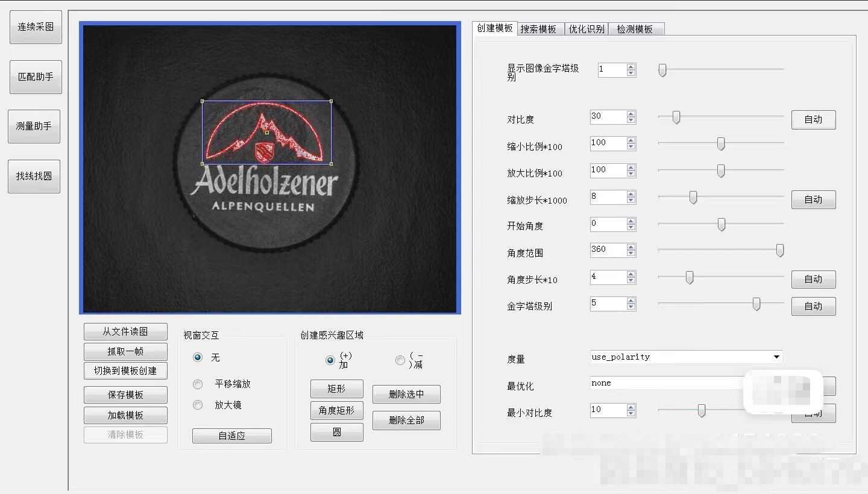
Task: Click the 缩小比例*100 slider handle
Action: click(721, 143)
